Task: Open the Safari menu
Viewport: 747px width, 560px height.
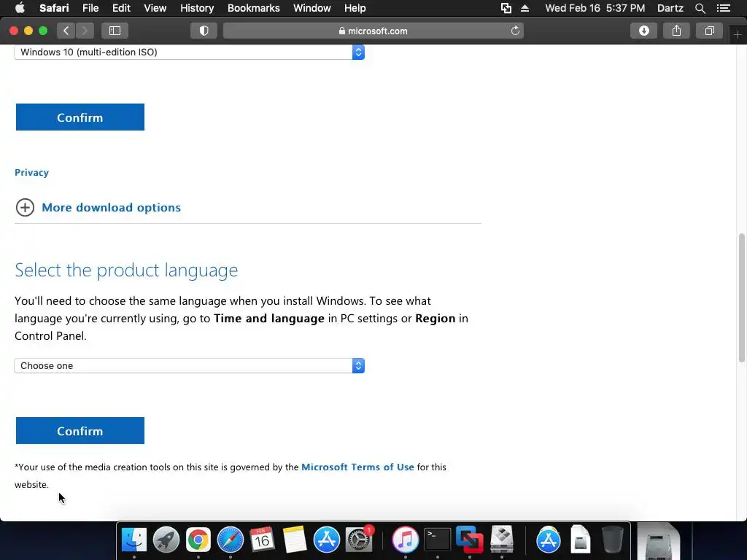Action: [54, 8]
